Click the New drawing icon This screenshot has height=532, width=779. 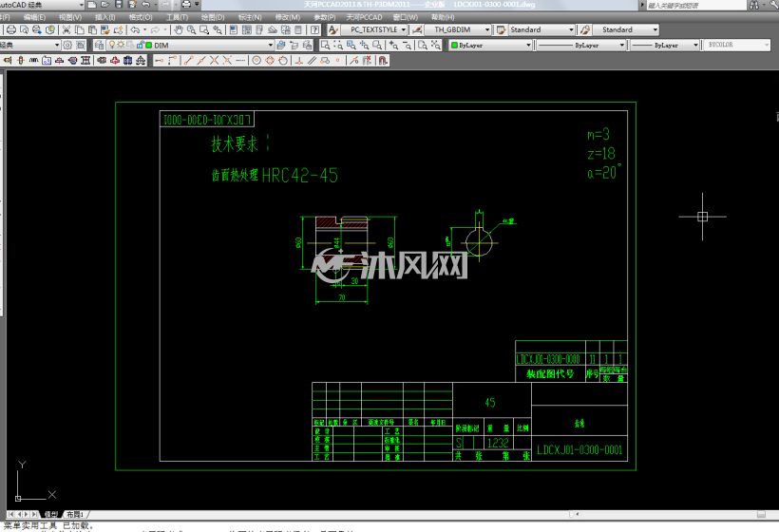(92, 5)
